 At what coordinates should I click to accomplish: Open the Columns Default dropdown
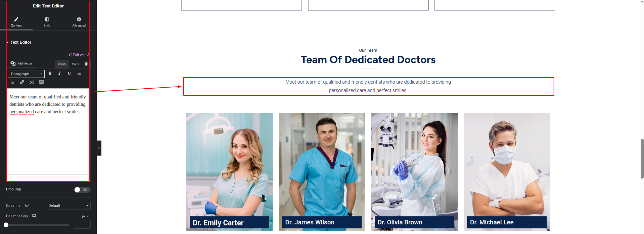[x=68, y=205]
